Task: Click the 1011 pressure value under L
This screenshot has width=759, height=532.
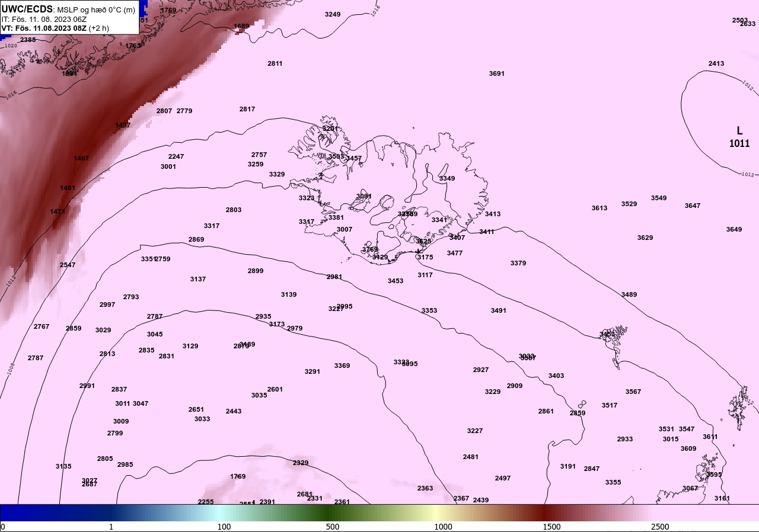Action: coord(739,143)
